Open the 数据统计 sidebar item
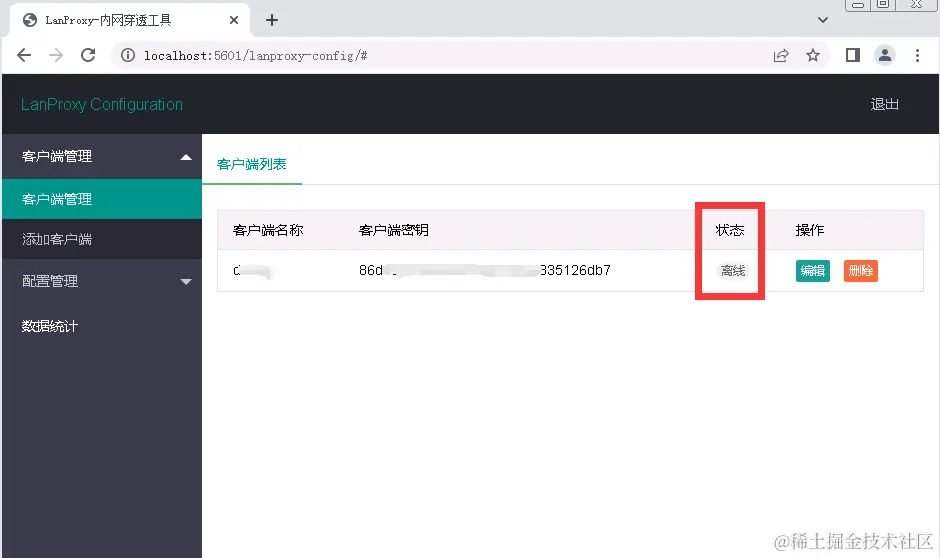This screenshot has height=558, width=940. coord(50,326)
